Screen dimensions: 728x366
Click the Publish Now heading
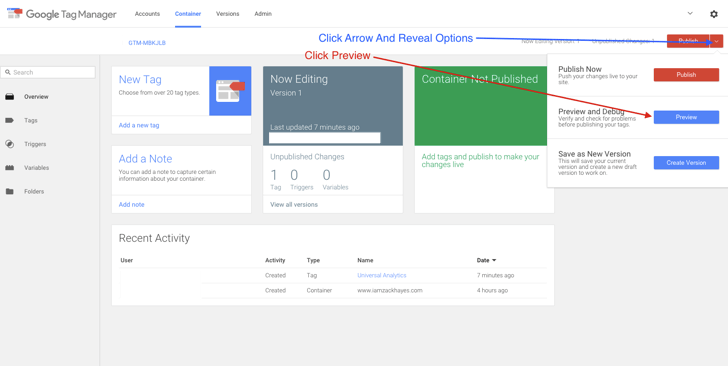(x=580, y=69)
